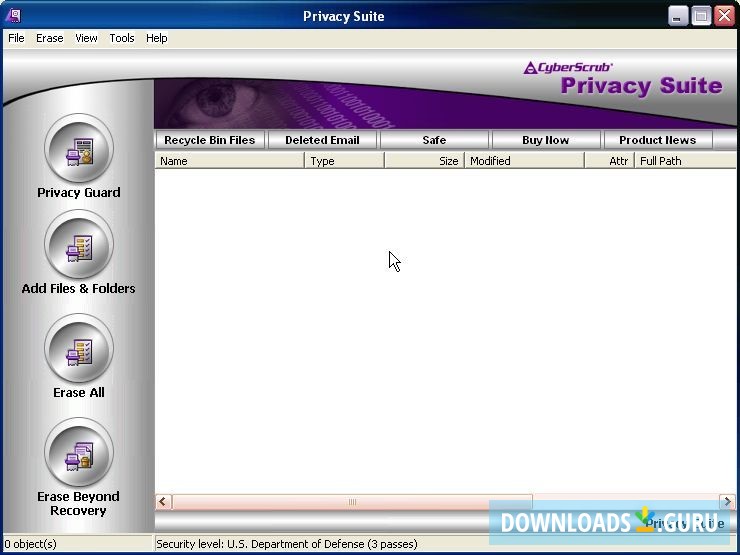
Task: Open the View menu
Action: click(x=86, y=38)
